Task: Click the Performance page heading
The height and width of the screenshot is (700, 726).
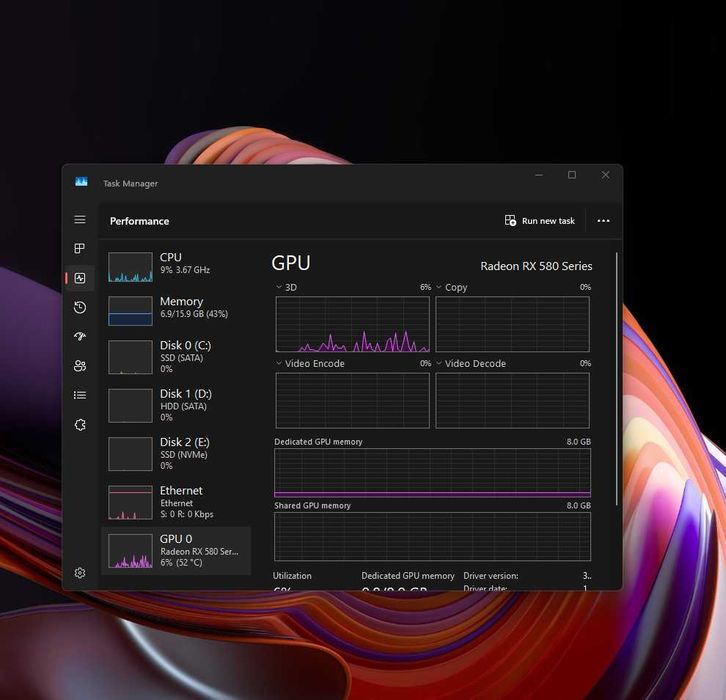Action: [x=139, y=221]
